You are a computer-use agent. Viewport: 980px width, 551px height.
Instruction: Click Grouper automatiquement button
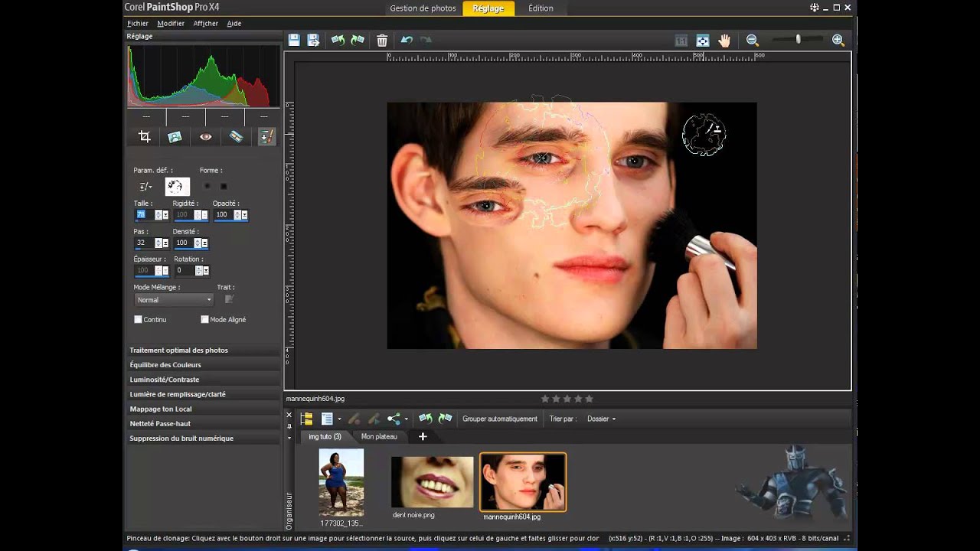[500, 419]
